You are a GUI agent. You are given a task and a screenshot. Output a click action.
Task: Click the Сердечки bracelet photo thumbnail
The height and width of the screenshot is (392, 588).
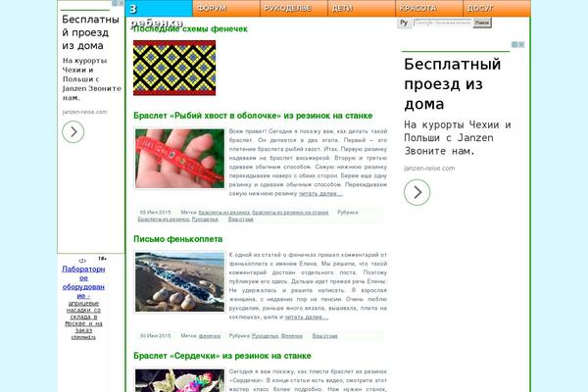click(x=179, y=380)
